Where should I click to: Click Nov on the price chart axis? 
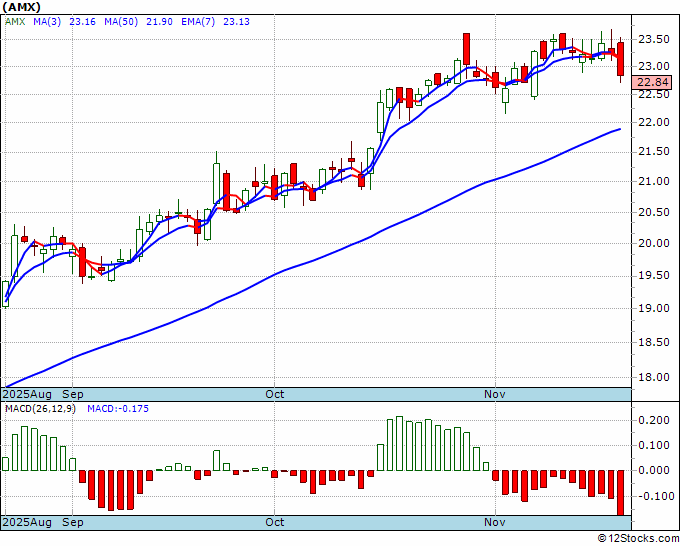[495, 394]
